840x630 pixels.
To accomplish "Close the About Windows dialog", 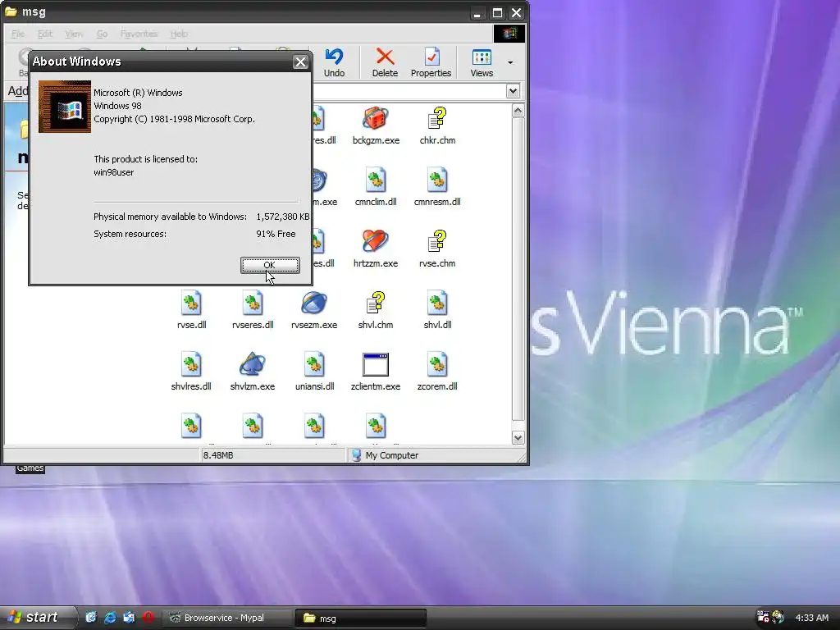I will tap(300, 62).
